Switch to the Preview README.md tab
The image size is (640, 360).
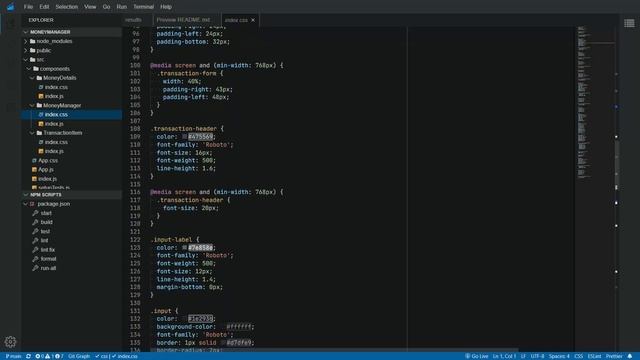click(183, 20)
